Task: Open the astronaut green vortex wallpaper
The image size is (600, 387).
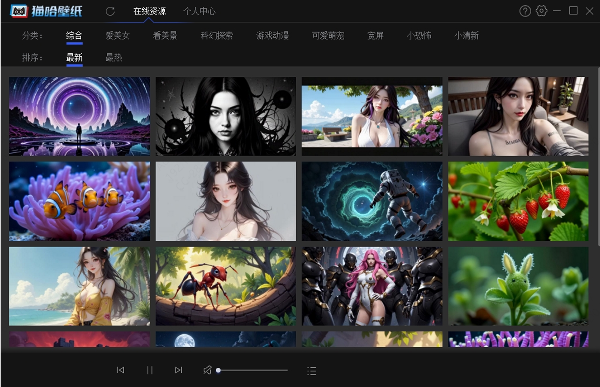Action: [x=372, y=201]
